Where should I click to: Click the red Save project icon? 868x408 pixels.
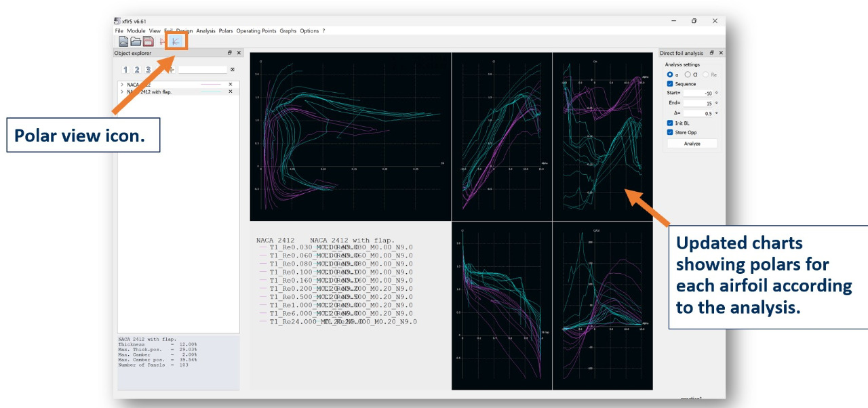148,42
